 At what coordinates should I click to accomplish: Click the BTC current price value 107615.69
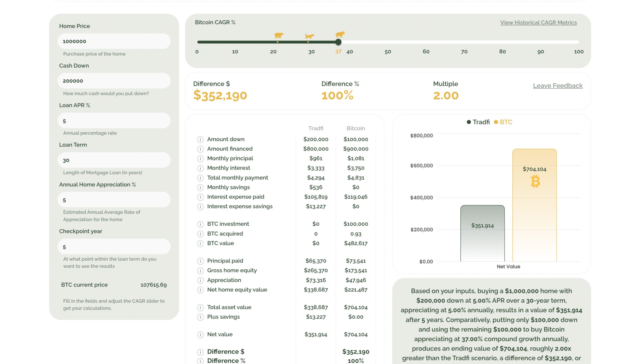[x=153, y=285]
